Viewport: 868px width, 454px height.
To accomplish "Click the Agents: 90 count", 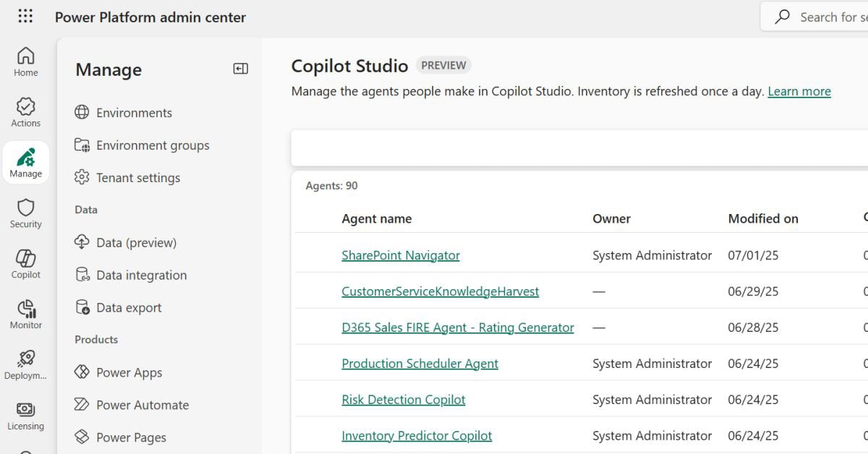I will pos(331,186).
